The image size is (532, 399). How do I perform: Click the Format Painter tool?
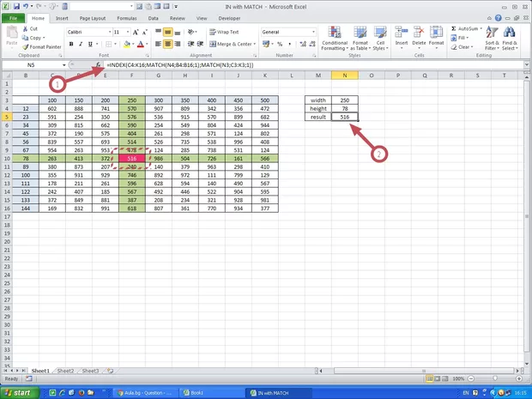(43, 46)
